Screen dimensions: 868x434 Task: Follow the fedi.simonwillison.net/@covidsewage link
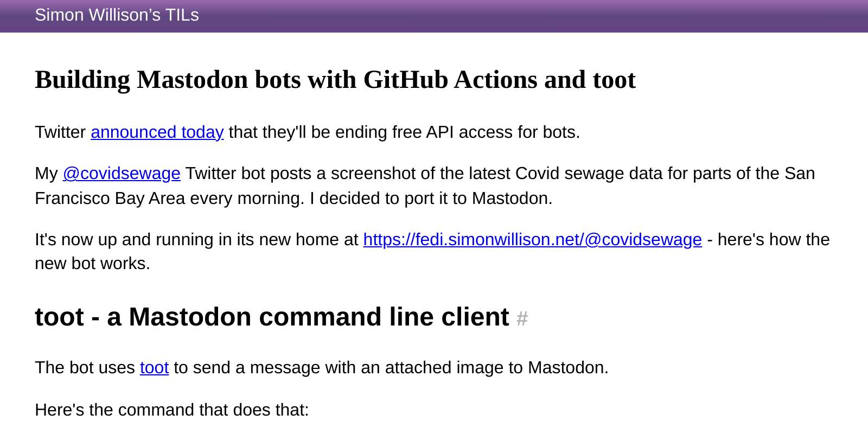coord(532,240)
